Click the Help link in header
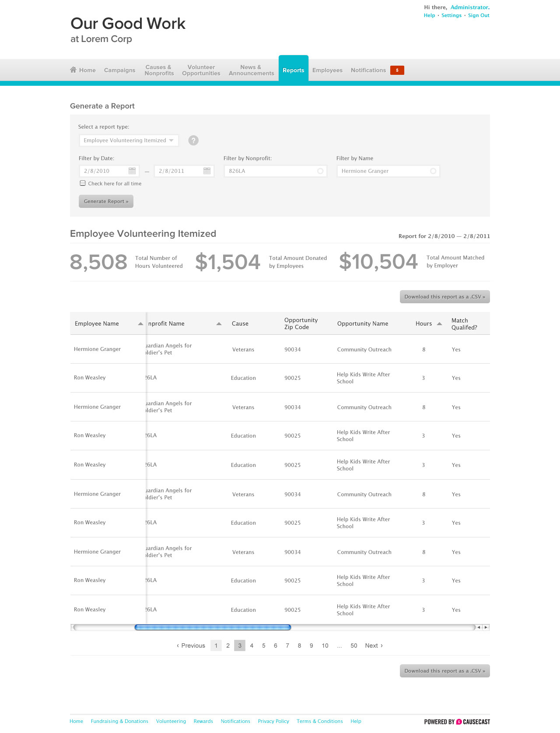560x733 pixels. pyautogui.click(x=429, y=15)
